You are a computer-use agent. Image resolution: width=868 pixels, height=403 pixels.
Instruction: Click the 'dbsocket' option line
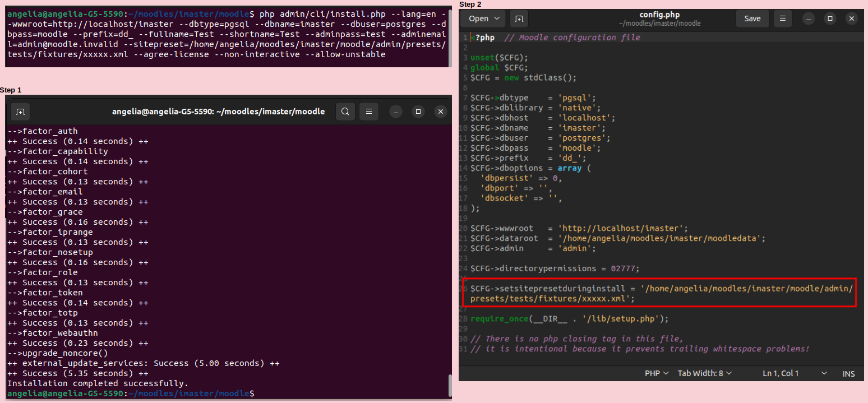pyautogui.click(x=521, y=199)
